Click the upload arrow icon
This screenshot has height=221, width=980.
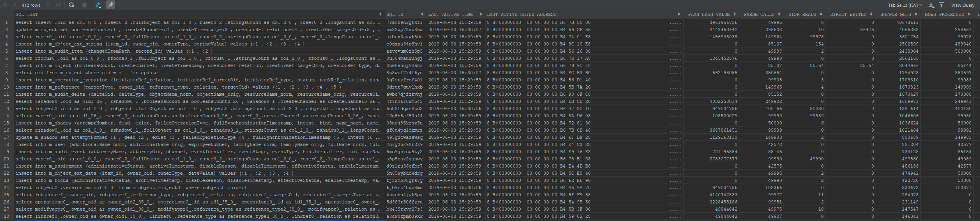[941, 5]
